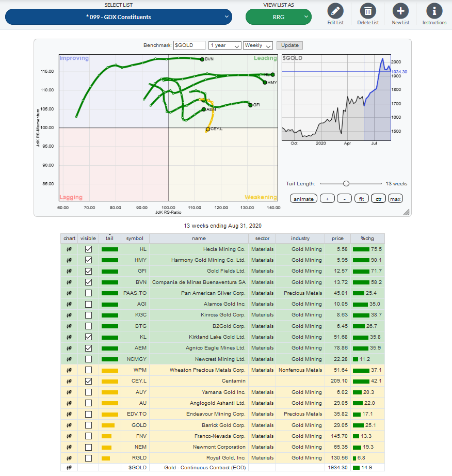The image size is (452, 476).
Task: Click the chart resize grip corner
Action: point(407,212)
